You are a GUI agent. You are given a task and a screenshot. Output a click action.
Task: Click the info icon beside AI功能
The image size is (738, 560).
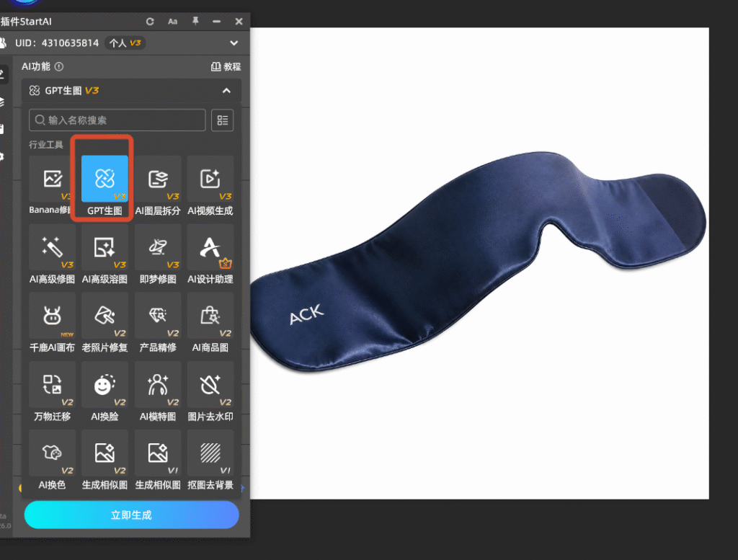[59, 66]
